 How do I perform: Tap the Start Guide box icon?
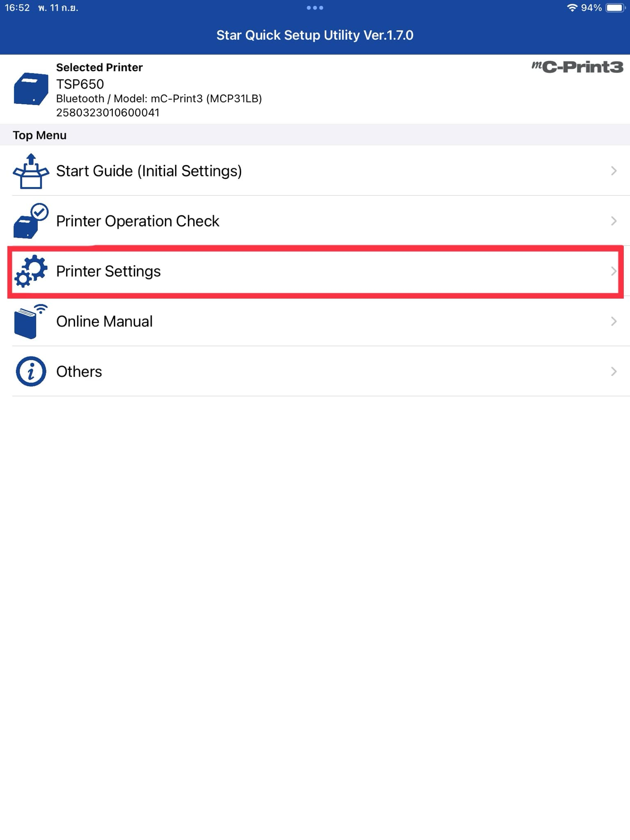(31, 171)
